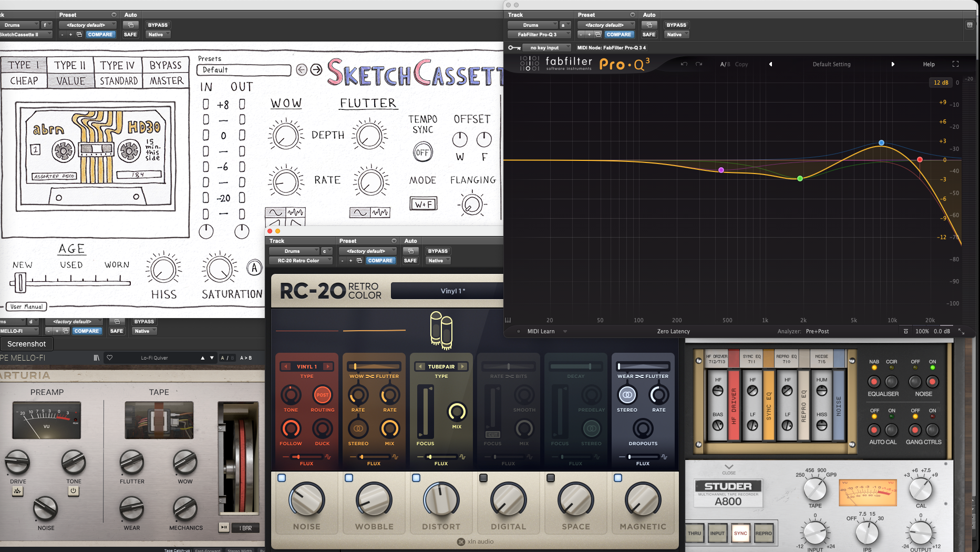Click the Pro-Q 3 redo arrow
Viewport: 980px width, 552px height.
[699, 64]
